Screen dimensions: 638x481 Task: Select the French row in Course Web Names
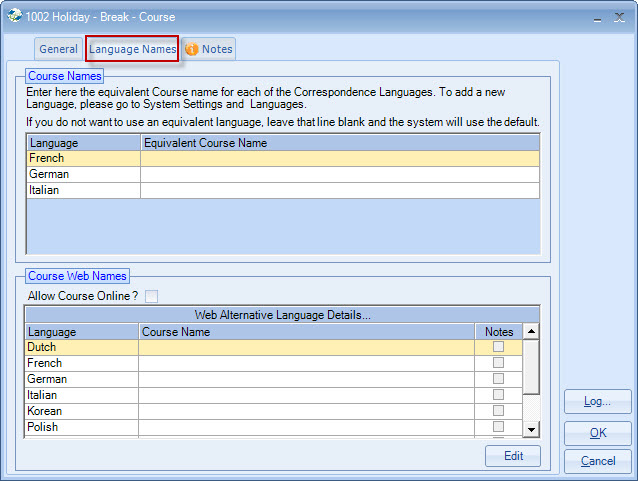click(x=274, y=363)
